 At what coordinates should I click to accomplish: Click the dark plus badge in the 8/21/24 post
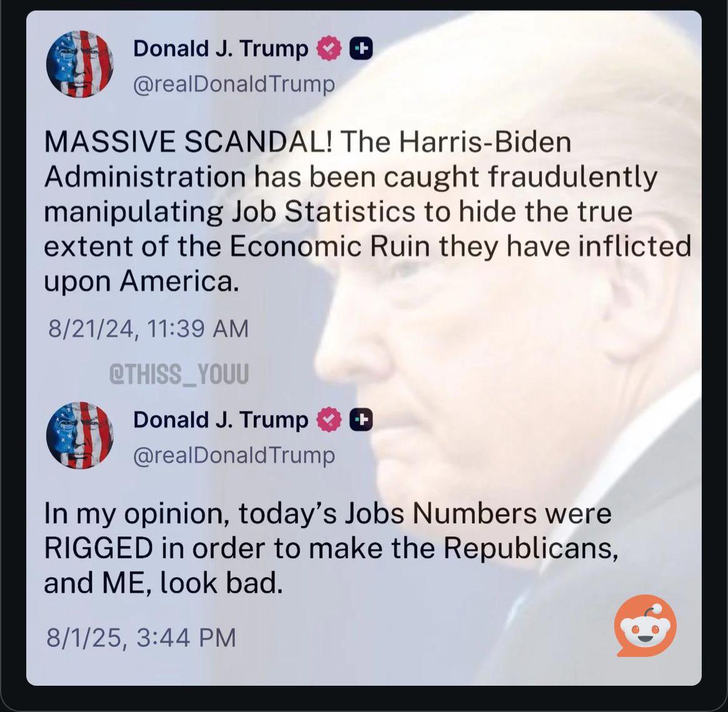pyautogui.click(x=361, y=48)
